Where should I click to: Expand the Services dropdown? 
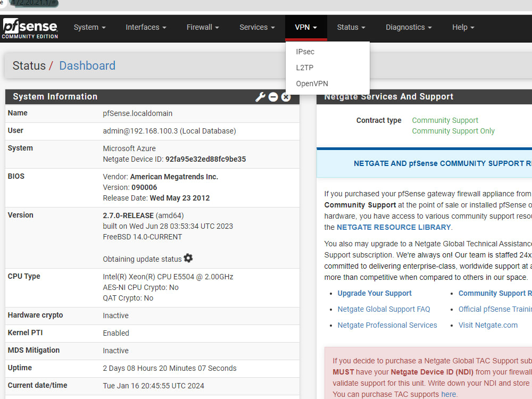pos(256,27)
